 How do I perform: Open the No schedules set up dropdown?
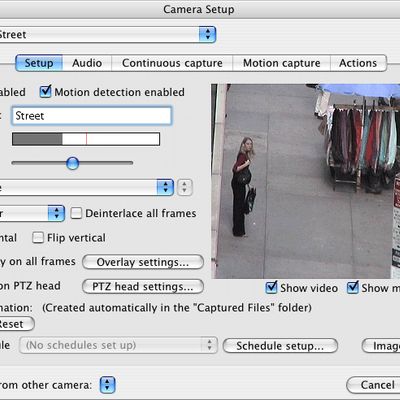pos(119,345)
